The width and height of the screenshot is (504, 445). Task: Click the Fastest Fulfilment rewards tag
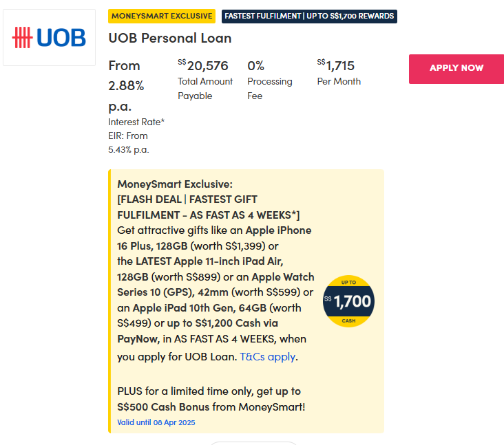point(309,16)
